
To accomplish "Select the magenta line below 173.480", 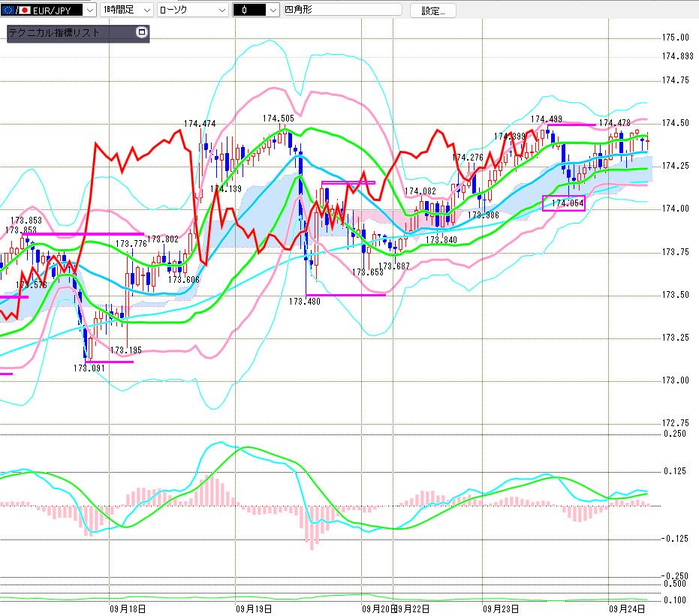I will pyautogui.click(x=345, y=295).
